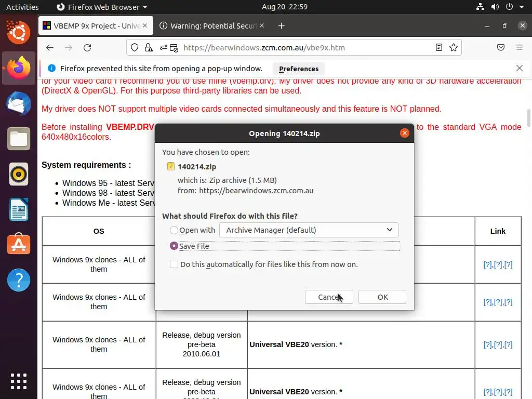The width and height of the screenshot is (532, 399).
Task: Click the page vertical scrollbar thumb
Action: click(x=528, y=118)
